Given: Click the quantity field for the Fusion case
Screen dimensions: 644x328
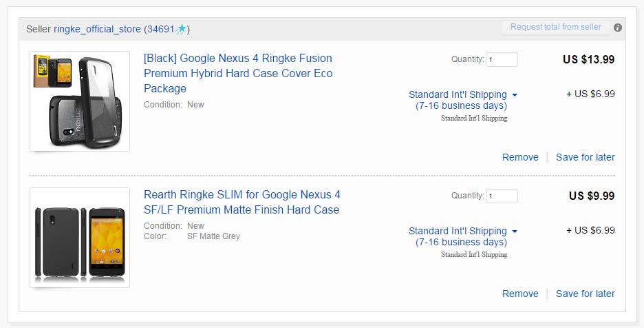Looking at the screenshot, I should click(502, 60).
